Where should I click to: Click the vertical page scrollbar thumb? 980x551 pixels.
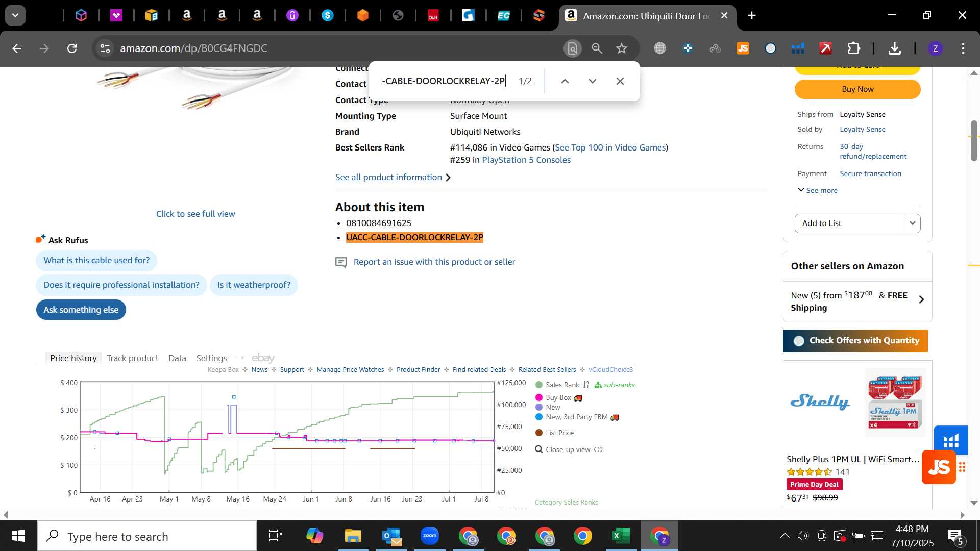[974, 141]
